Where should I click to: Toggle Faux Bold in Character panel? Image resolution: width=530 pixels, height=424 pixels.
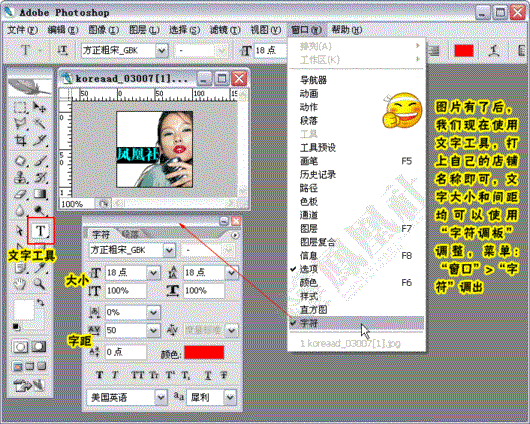click(99, 375)
